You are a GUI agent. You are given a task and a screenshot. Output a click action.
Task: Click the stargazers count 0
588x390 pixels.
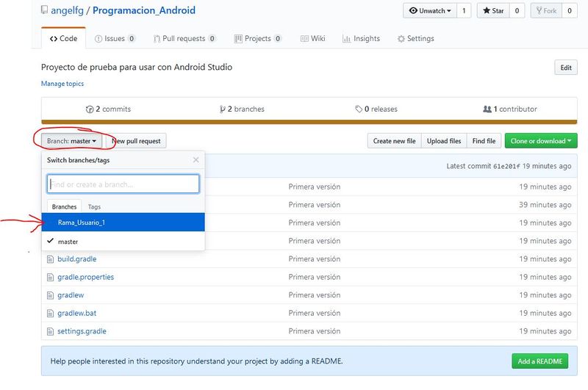(517, 10)
